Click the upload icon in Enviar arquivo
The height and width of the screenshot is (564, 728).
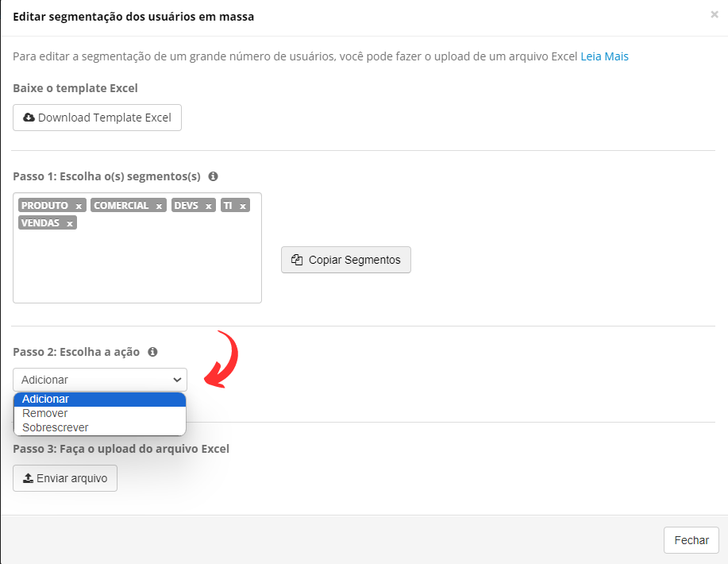(28, 478)
